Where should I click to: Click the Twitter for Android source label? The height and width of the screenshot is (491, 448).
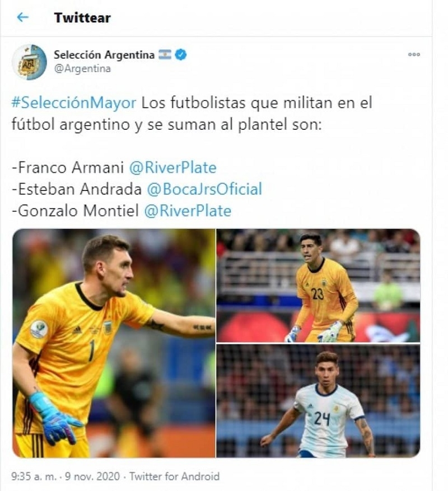(x=175, y=476)
